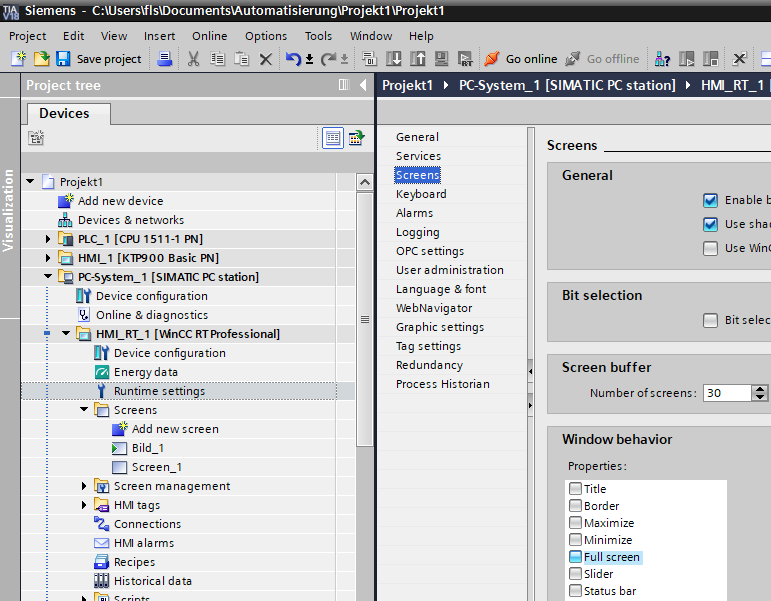Check the Bit selection checkbox
771x601 pixels.
tap(710, 320)
